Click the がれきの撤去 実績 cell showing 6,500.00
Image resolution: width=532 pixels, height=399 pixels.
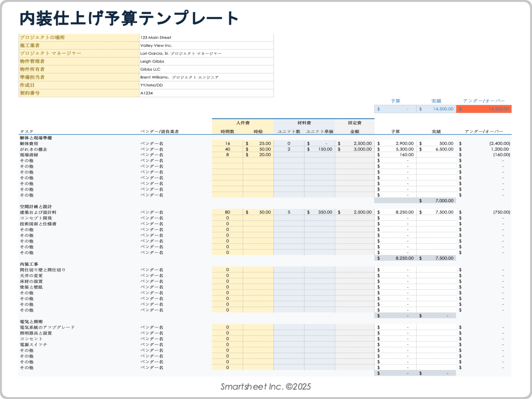pyautogui.click(x=436, y=149)
